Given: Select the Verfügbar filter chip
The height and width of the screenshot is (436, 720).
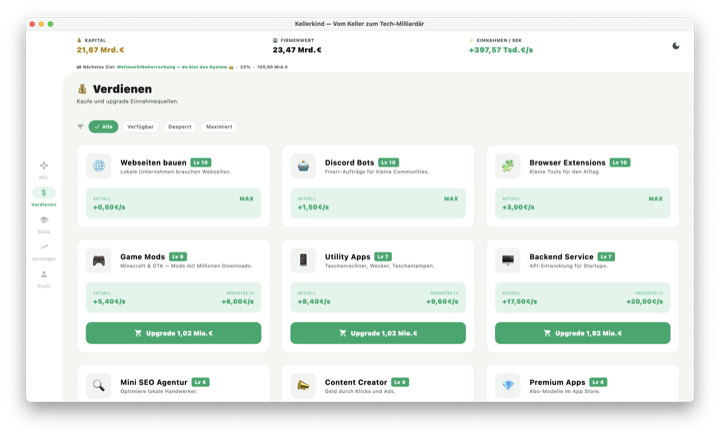Looking at the screenshot, I should point(141,127).
